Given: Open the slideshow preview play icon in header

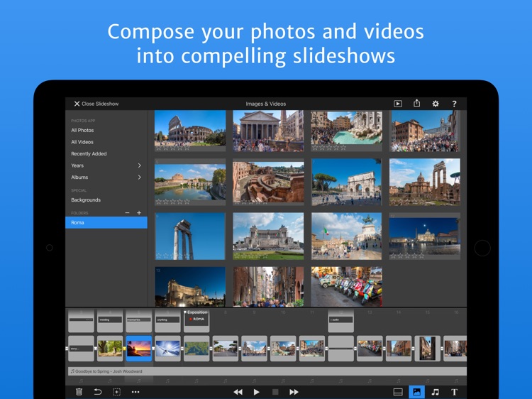Looking at the screenshot, I should (x=398, y=104).
